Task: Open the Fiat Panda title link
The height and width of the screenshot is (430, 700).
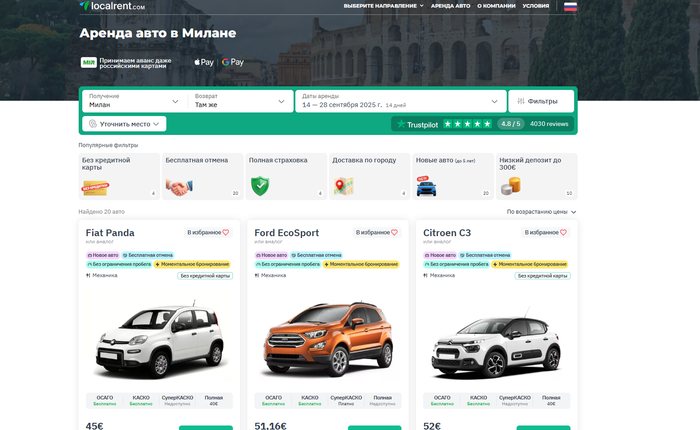Action: 110,233
